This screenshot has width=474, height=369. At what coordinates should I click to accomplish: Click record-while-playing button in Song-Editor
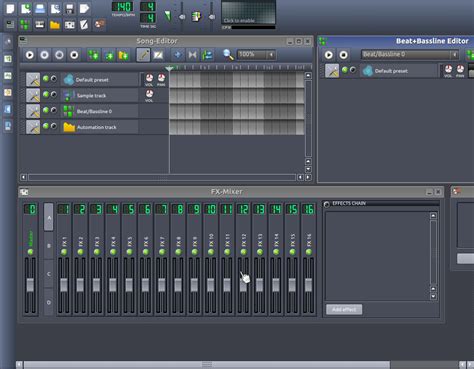click(x=59, y=55)
